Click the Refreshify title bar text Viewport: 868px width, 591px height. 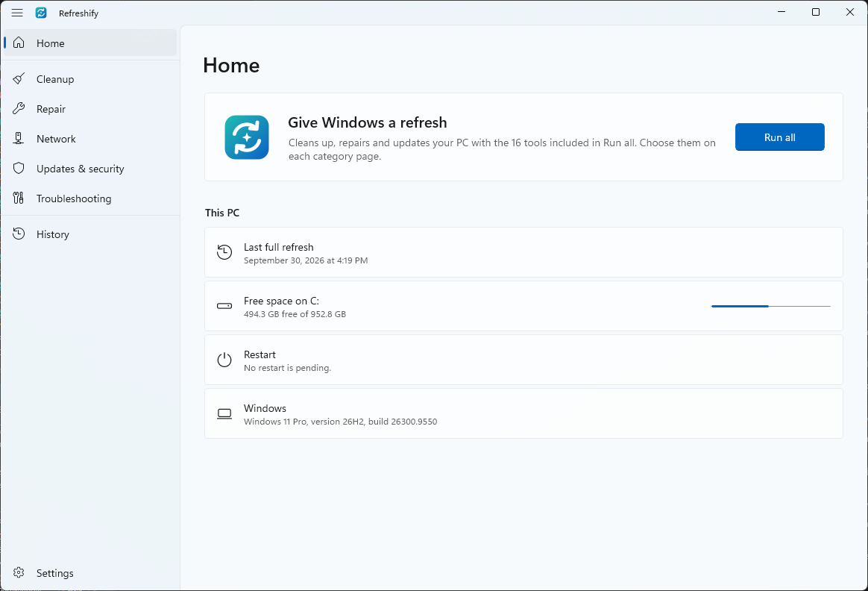click(78, 13)
